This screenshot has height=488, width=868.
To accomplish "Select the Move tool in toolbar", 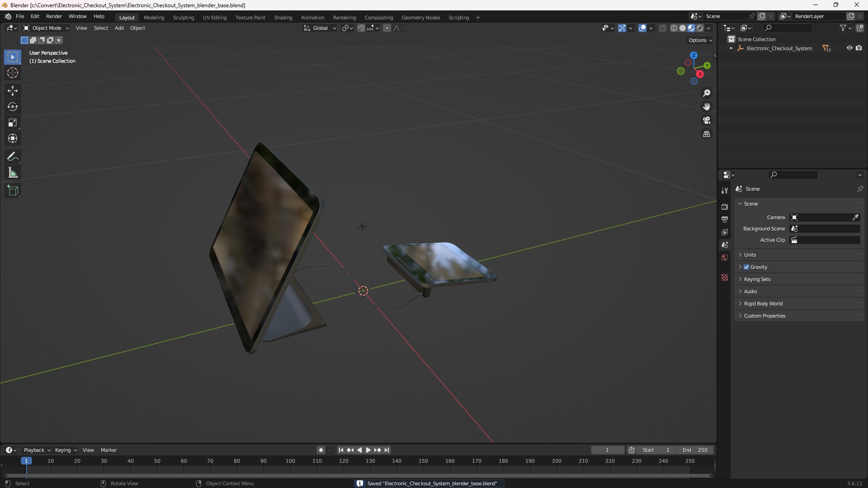I will 13,91.
